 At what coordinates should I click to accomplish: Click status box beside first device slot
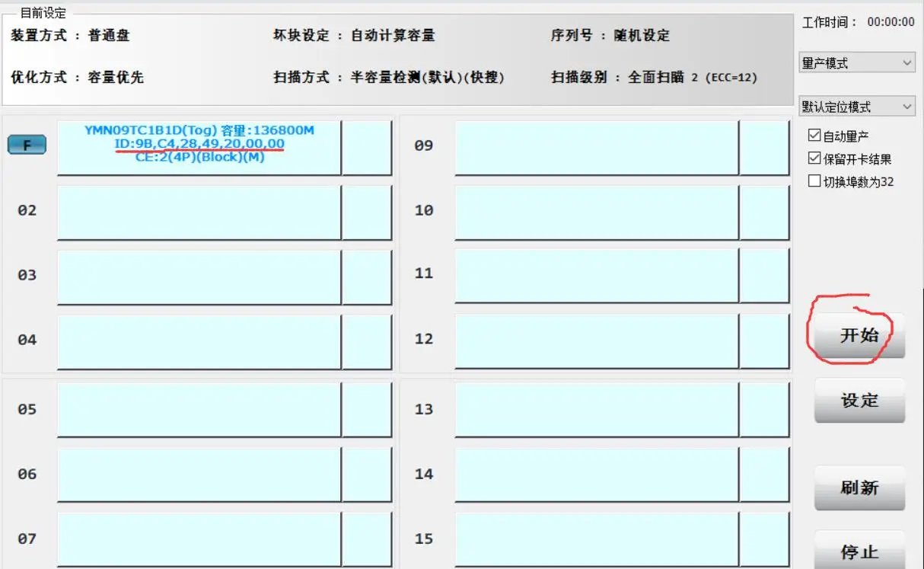point(366,147)
